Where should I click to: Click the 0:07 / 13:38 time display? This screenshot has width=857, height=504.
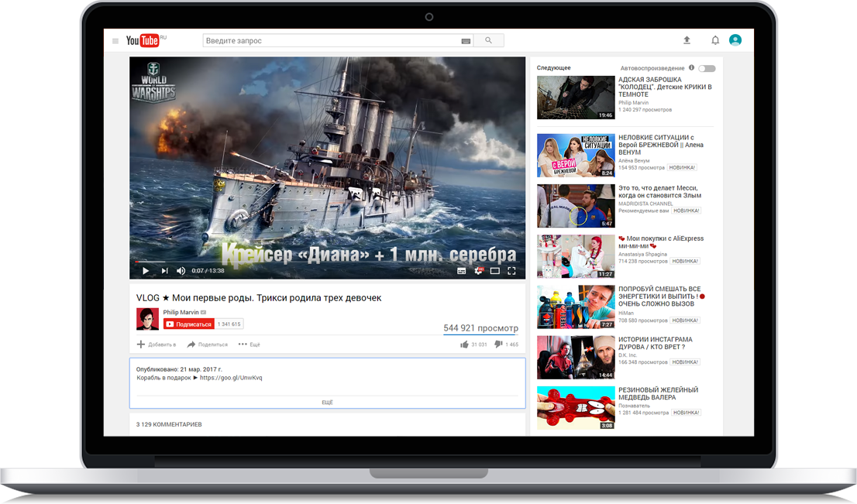pyautogui.click(x=208, y=271)
